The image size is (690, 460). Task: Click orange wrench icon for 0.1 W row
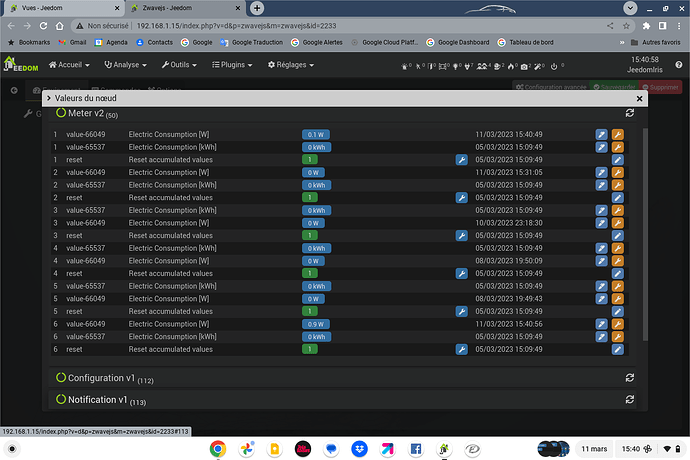618,135
